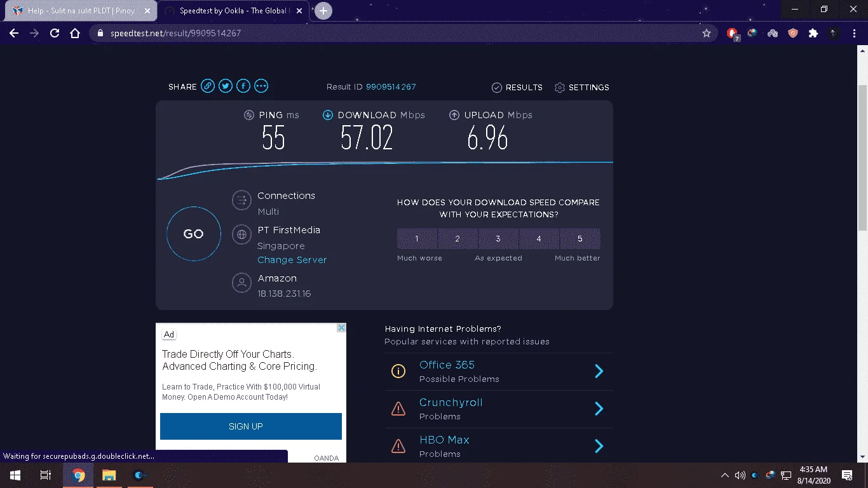Screen dimensions: 868x488
Task: Close the Help Sulit PLDT tab
Action: point(147,11)
